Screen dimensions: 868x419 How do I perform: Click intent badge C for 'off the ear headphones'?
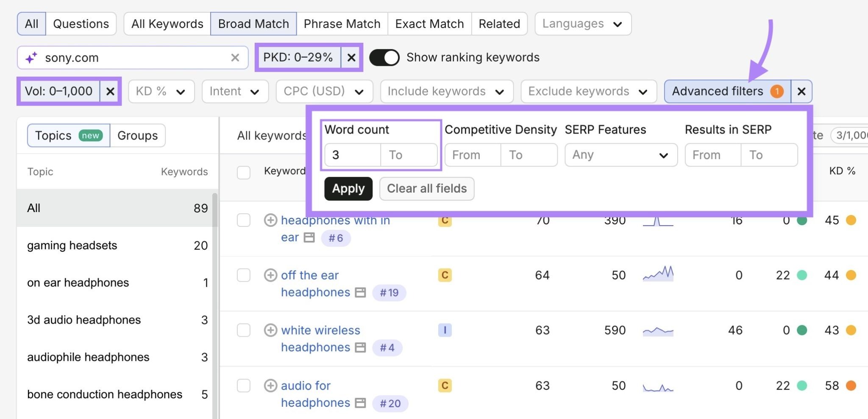pyautogui.click(x=445, y=275)
